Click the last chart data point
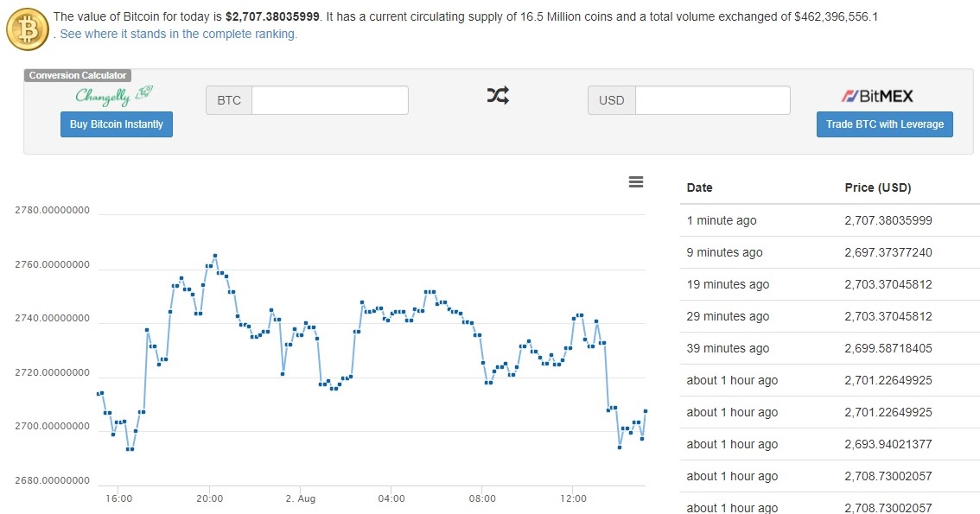The width and height of the screenshot is (980, 514). tap(645, 411)
